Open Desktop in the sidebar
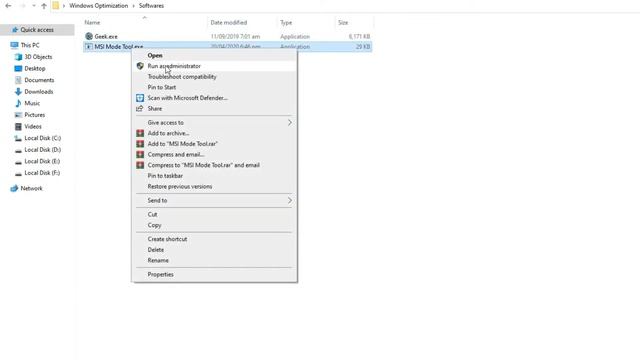 (x=35, y=68)
